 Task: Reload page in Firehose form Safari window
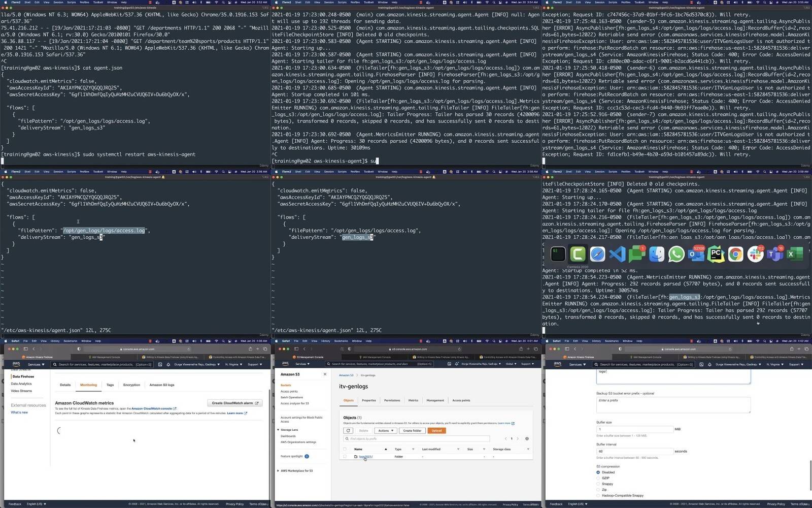[730, 349]
